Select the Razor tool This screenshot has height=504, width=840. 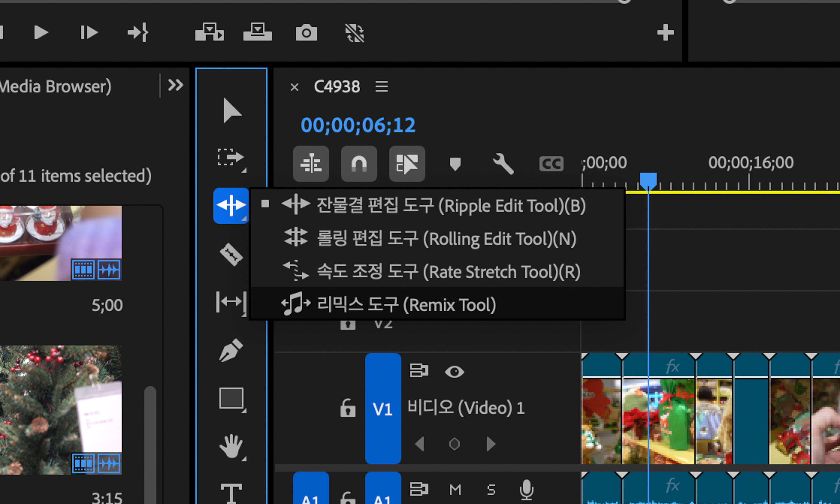point(231,254)
